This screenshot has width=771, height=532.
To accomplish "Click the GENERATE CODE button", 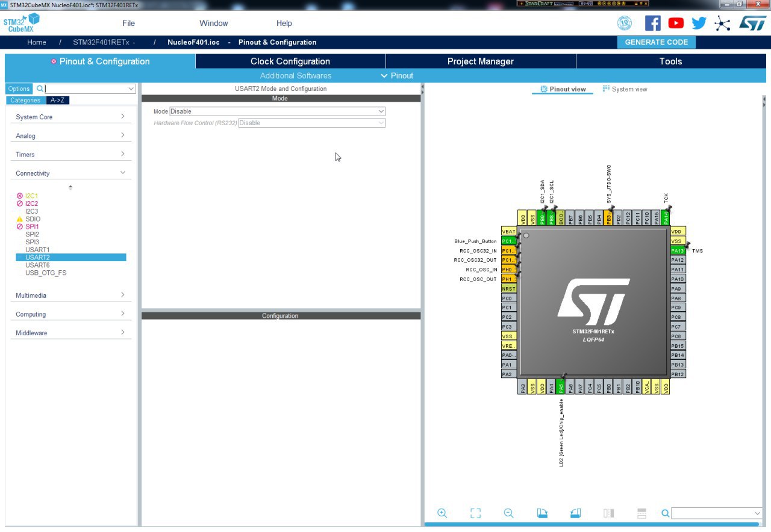I will [x=657, y=42].
